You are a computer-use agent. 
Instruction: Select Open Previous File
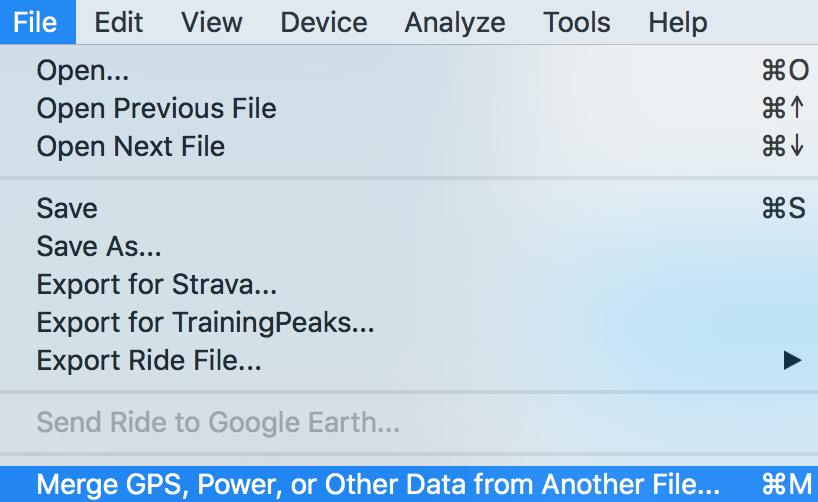coord(156,108)
